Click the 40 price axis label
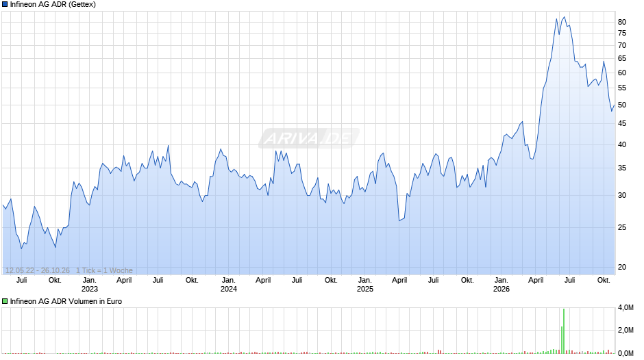The width and height of the screenshot is (644, 360). [x=622, y=144]
